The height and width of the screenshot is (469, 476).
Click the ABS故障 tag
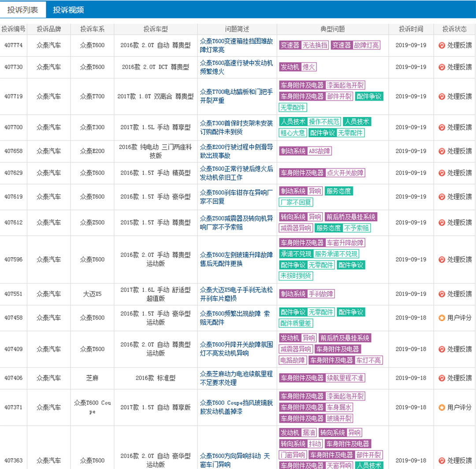tap(320, 151)
